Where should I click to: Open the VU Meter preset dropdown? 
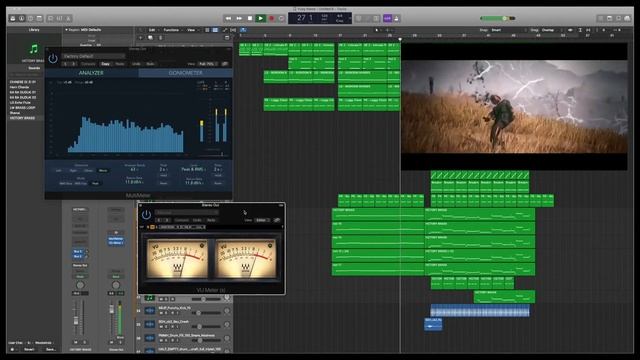(187, 212)
